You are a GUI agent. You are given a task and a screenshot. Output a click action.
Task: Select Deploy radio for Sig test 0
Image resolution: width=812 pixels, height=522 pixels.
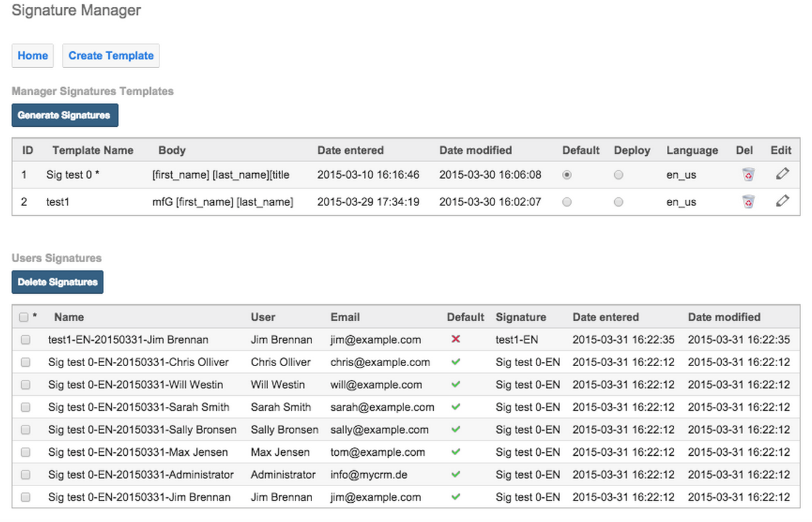(619, 175)
